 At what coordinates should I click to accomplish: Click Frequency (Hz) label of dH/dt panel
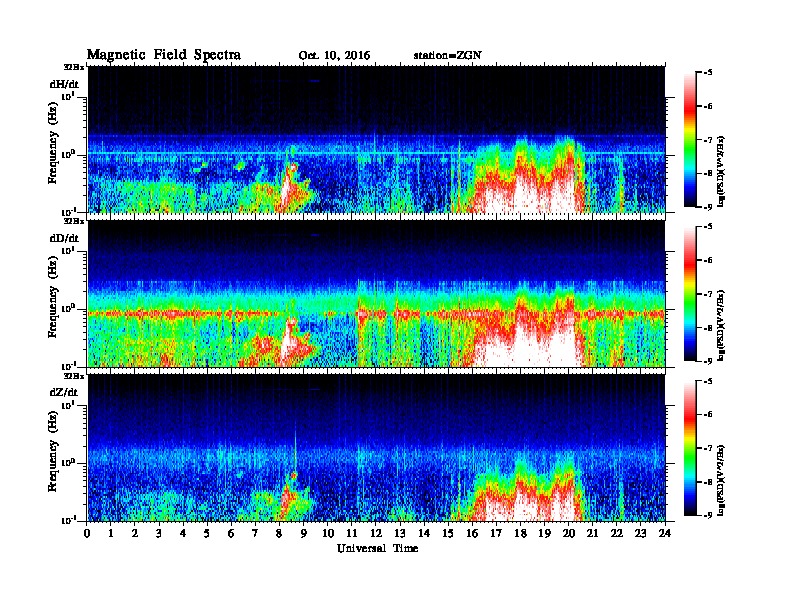point(53,143)
